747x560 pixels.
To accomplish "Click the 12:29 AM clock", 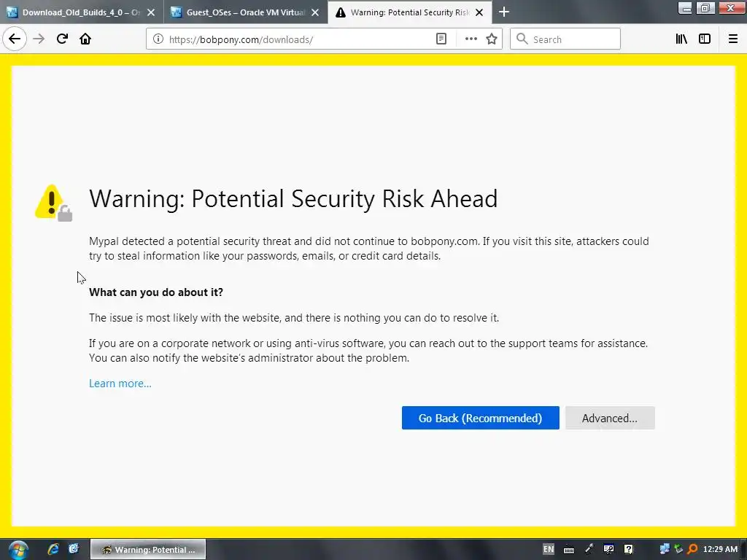I will point(720,550).
